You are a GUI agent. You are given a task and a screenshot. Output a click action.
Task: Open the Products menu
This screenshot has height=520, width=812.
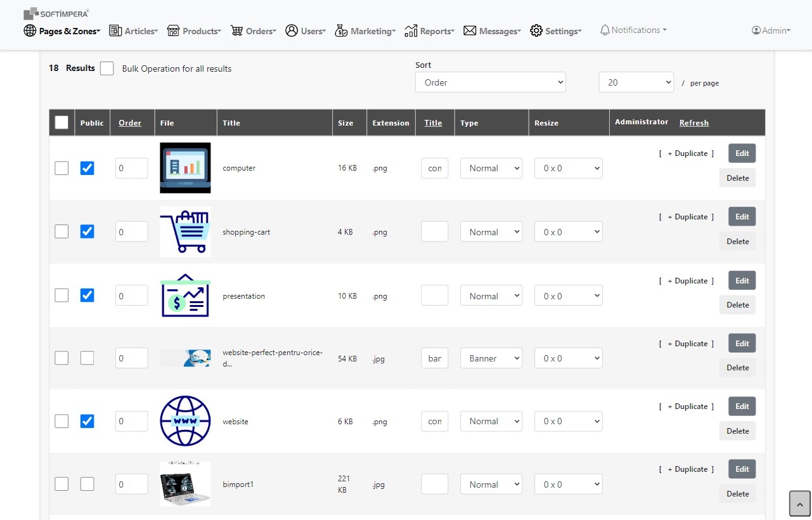[194, 30]
